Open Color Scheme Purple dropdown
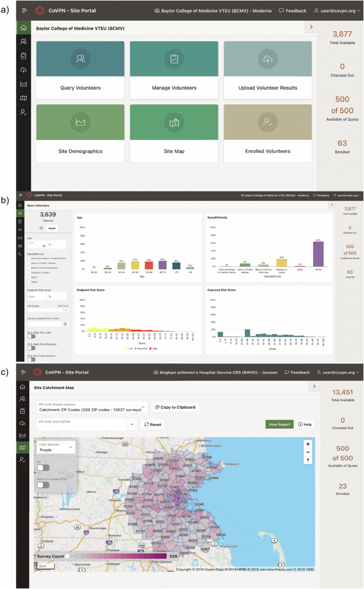This screenshot has width=364, height=589. click(x=55, y=447)
